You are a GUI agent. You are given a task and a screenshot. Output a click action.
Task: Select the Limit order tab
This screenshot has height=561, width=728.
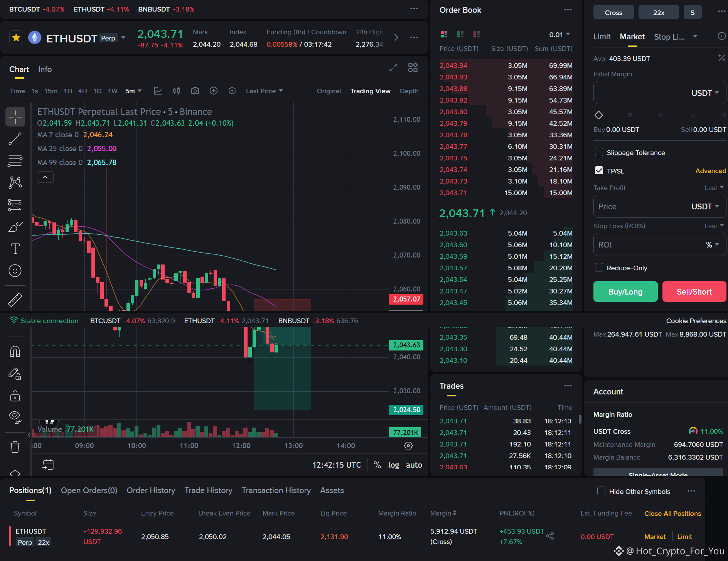pos(602,37)
